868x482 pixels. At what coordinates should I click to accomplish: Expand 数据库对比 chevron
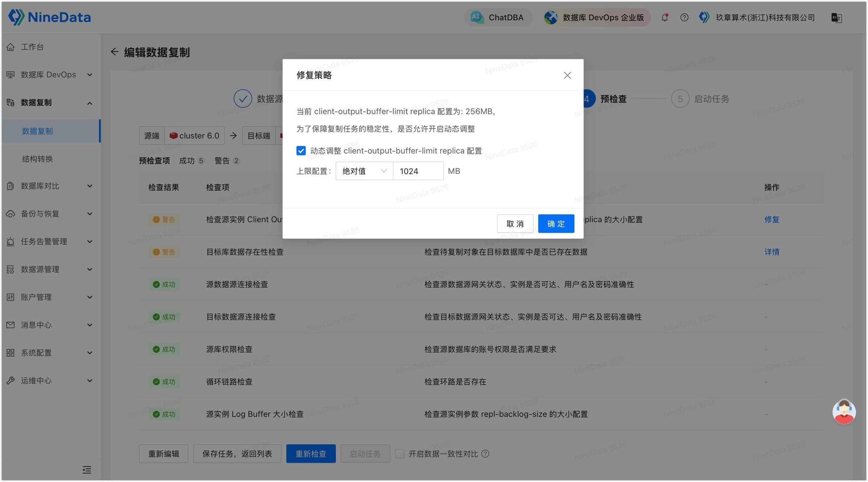tap(89, 186)
